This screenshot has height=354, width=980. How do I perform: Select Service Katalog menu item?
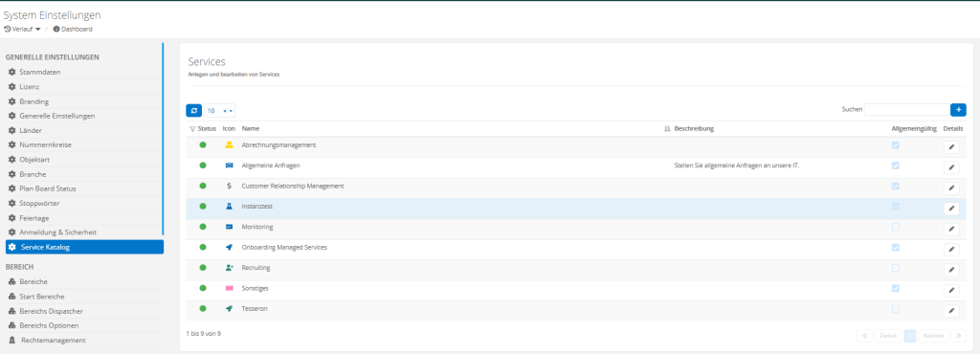[x=84, y=247]
